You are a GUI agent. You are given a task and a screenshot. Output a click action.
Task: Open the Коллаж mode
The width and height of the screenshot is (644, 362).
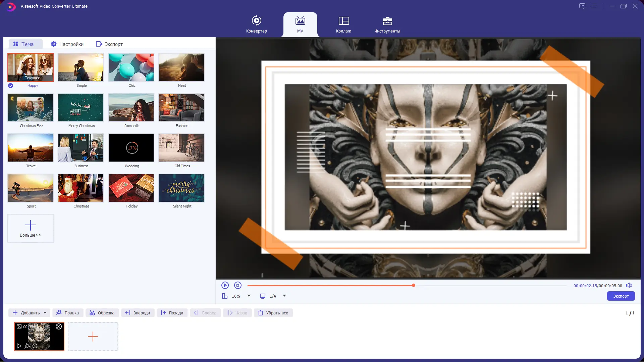pyautogui.click(x=343, y=24)
